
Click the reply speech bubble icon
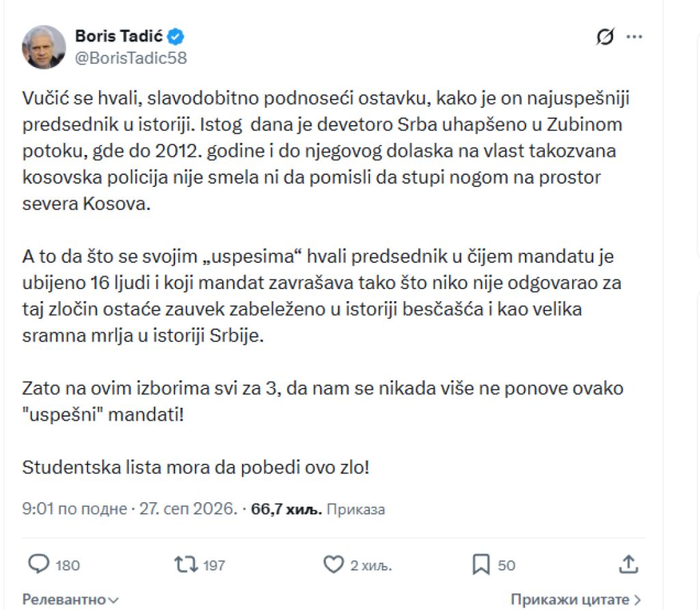pyautogui.click(x=39, y=564)
